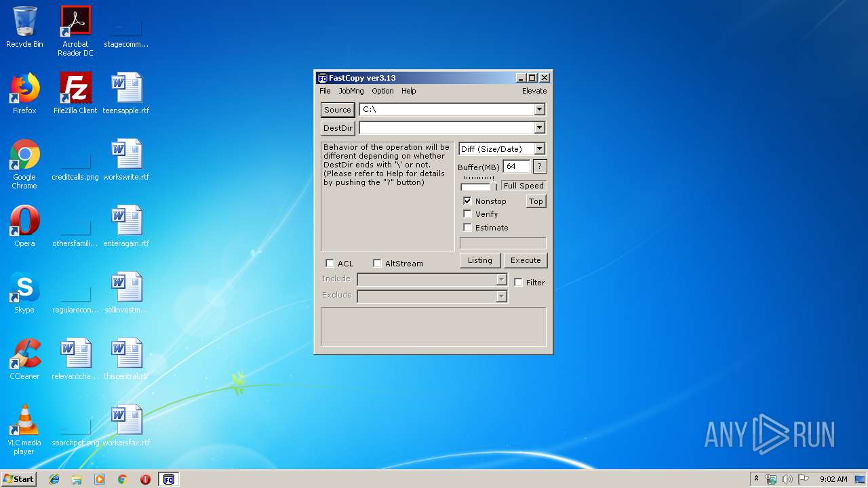The height and width of the screenshot is (488, 868).
Task: Open the File menu
Action: 325,91
